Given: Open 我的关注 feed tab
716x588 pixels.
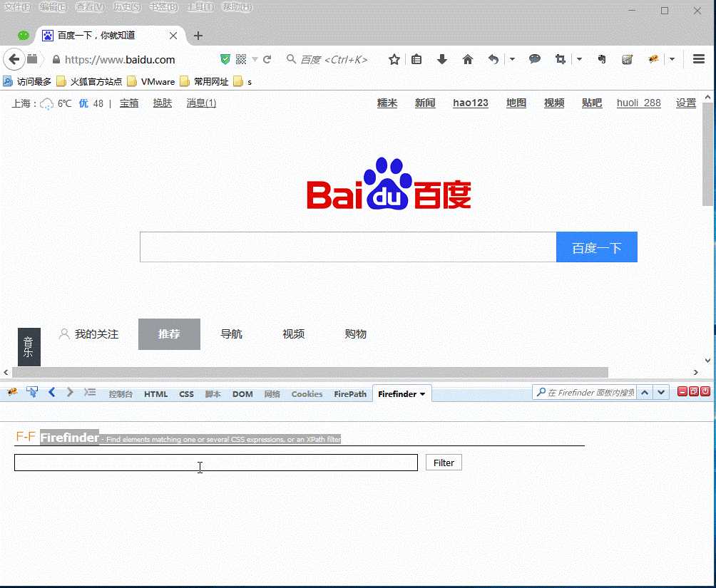Looking at the screenshot, I should [89, 334].
